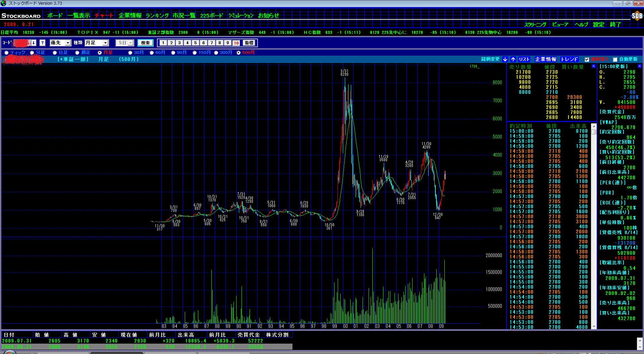Open the ランキング menu
Screen dimensions: 644x354
click(x=157, y=15)
